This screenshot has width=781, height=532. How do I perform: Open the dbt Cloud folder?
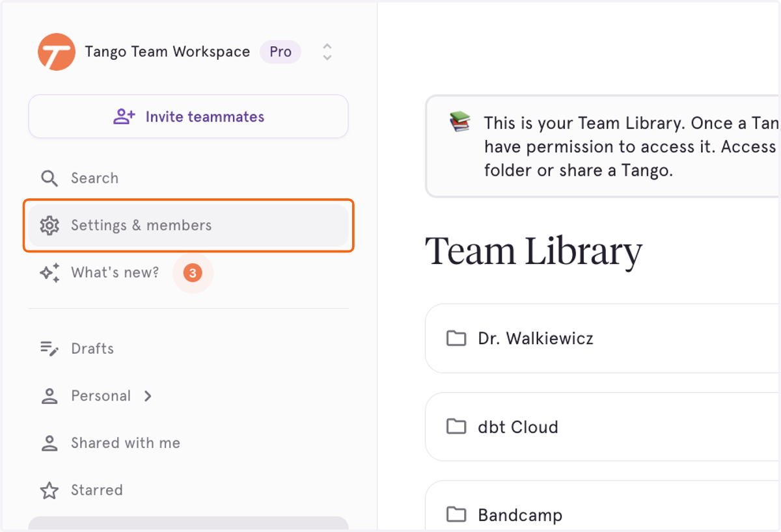603,427
